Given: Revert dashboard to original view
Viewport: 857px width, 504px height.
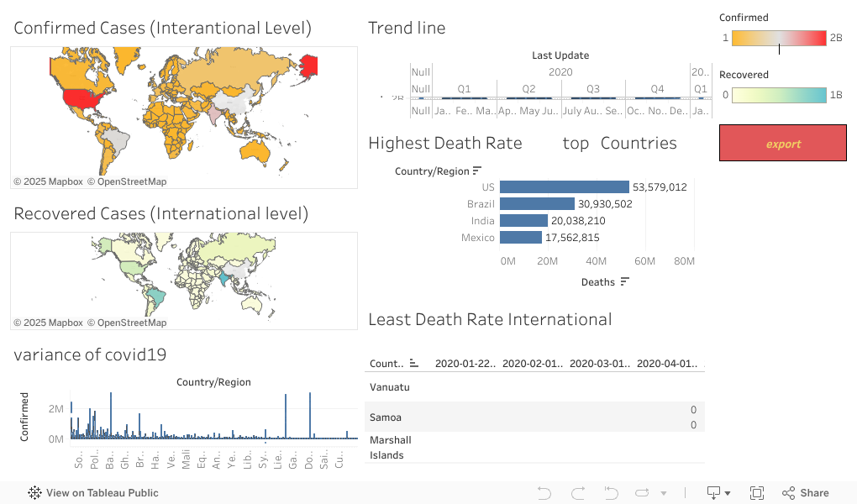Looking at the screenshot, I should pyautogui.click(x=611, y=493).
